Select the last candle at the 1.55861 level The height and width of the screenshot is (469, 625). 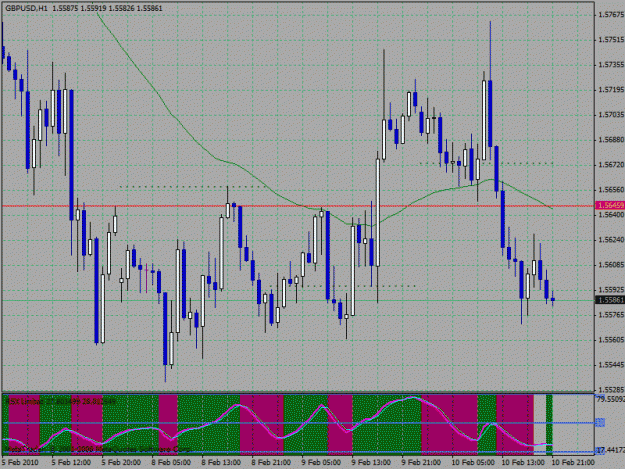click(553, 299)
